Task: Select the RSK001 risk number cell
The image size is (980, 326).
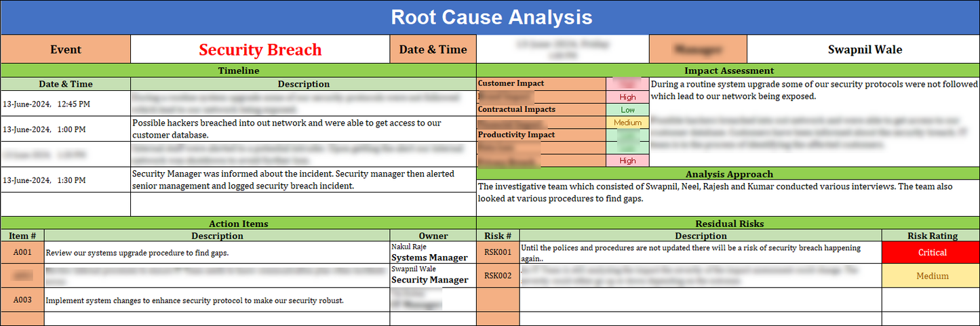Action: pos(498,252)
